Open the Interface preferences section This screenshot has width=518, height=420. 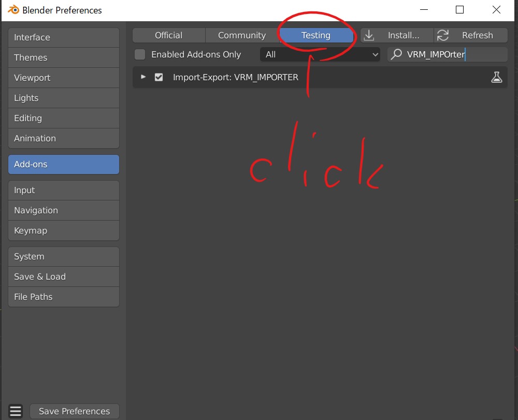[63, 37]
